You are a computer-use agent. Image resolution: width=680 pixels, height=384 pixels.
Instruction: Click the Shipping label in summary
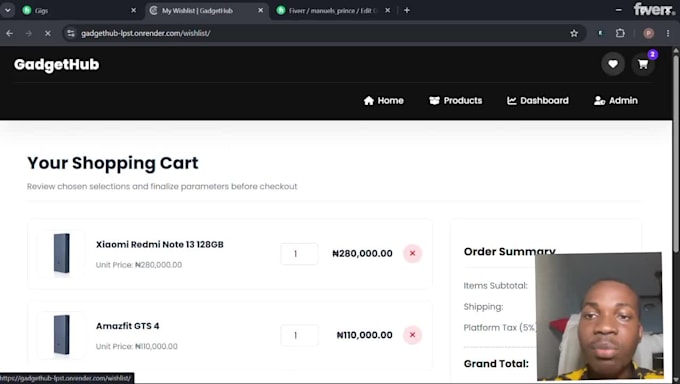484,307
